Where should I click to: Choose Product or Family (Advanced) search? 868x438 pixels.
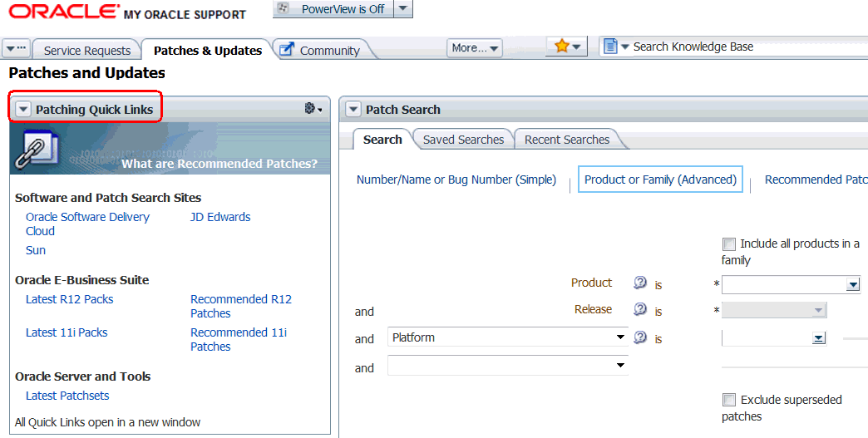click(x=660, y=180)
